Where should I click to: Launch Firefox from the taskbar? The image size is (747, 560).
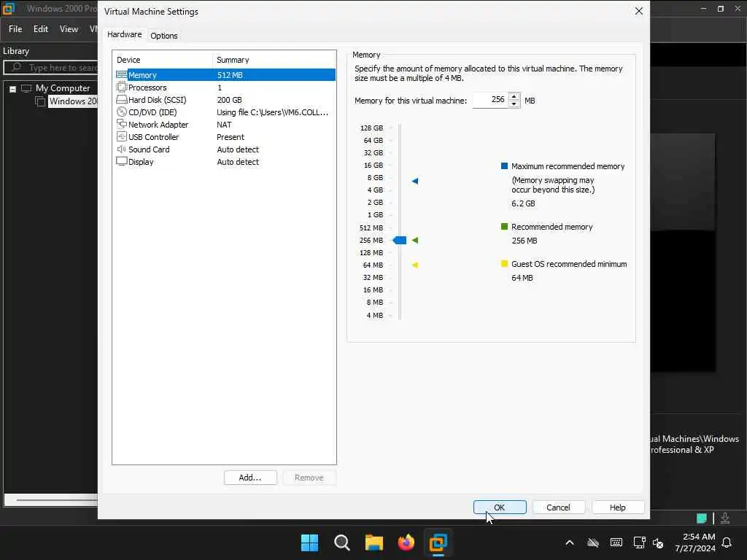[406, 542]
